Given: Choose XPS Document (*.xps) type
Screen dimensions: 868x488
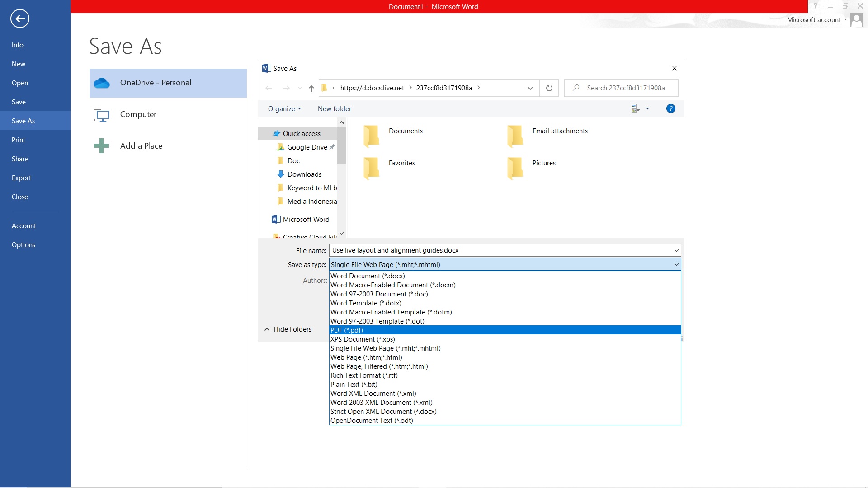Looking at the screenshot, I should [x=505, y=339].
